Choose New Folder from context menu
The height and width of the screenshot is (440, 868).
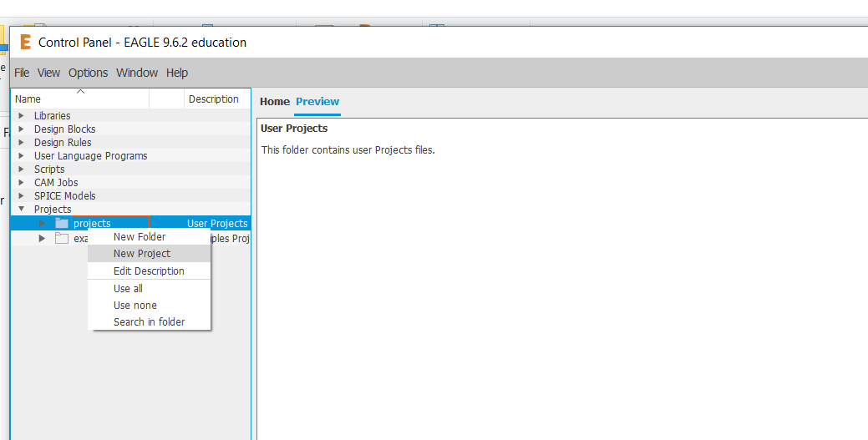149,236
